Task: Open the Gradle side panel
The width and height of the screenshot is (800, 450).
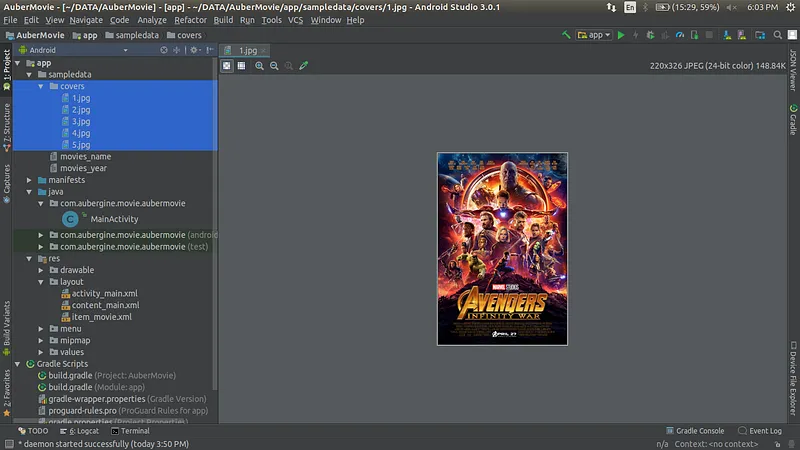Action: tap(793, 120)
